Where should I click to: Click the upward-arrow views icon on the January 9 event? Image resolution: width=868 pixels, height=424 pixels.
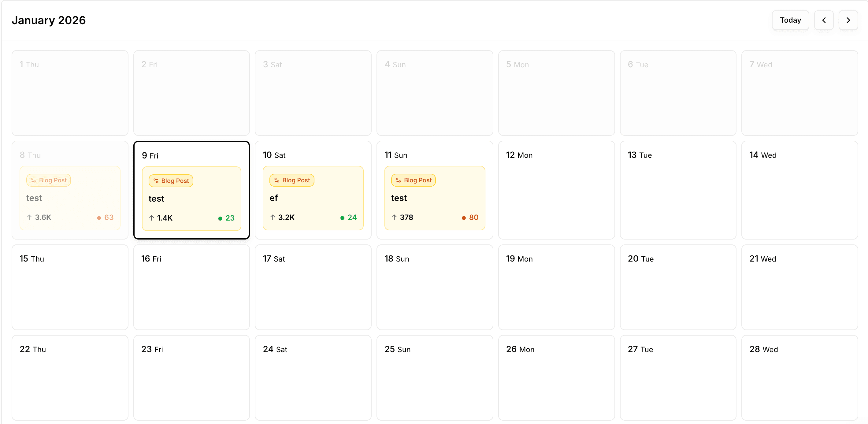pyautogui.click(x=151, y=218)
